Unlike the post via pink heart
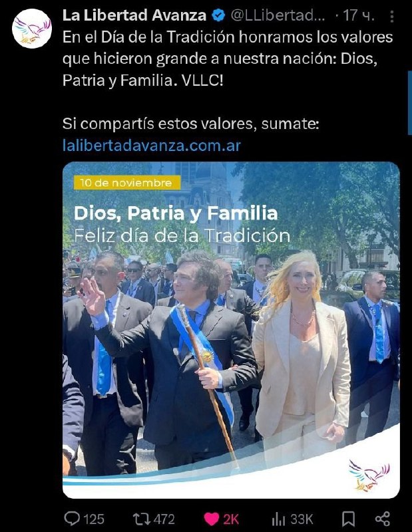Image resolution: width=412 pixels, height=532 pixels. point(212,519)
